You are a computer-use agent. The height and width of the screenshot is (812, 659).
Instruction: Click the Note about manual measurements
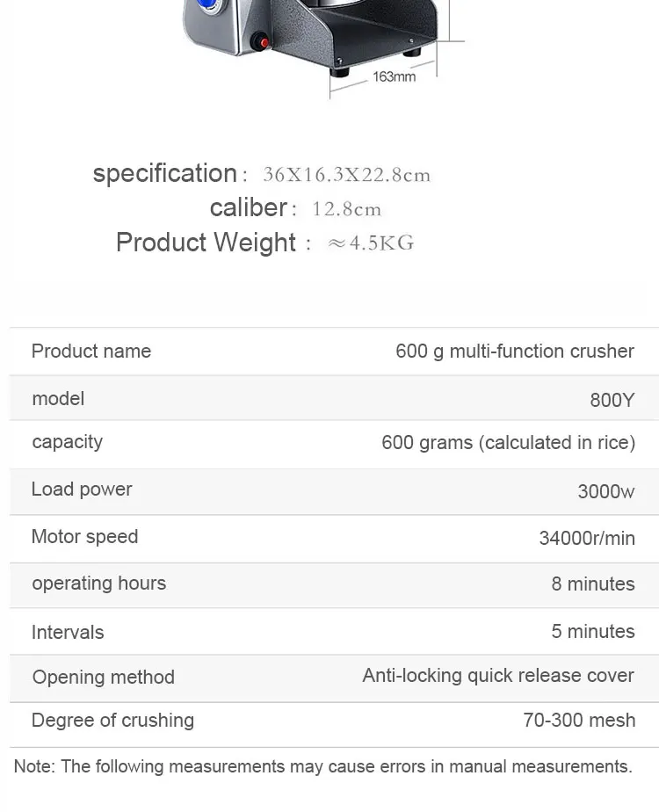(322, 766)
